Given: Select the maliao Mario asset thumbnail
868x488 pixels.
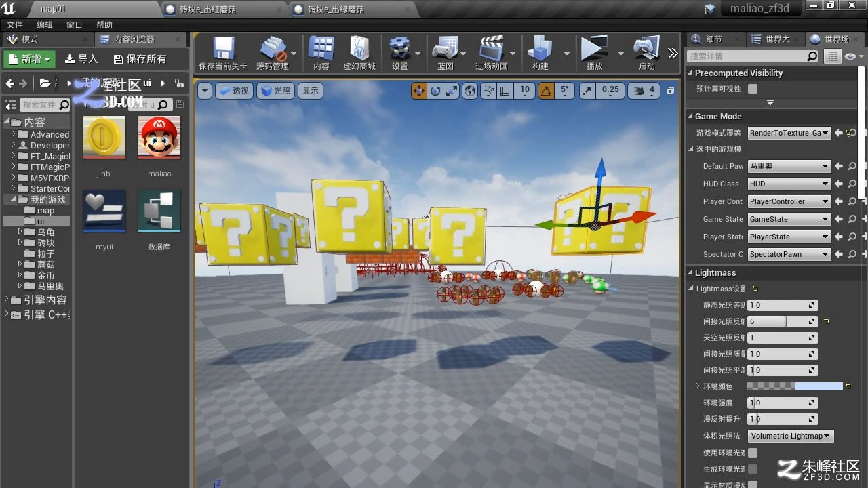Looking at the screenshot, I should 159,138.
